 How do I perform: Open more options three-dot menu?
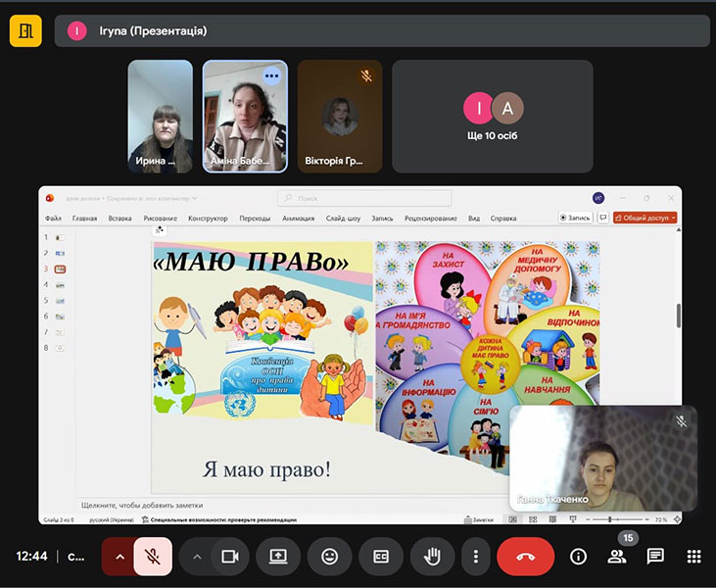476,557
